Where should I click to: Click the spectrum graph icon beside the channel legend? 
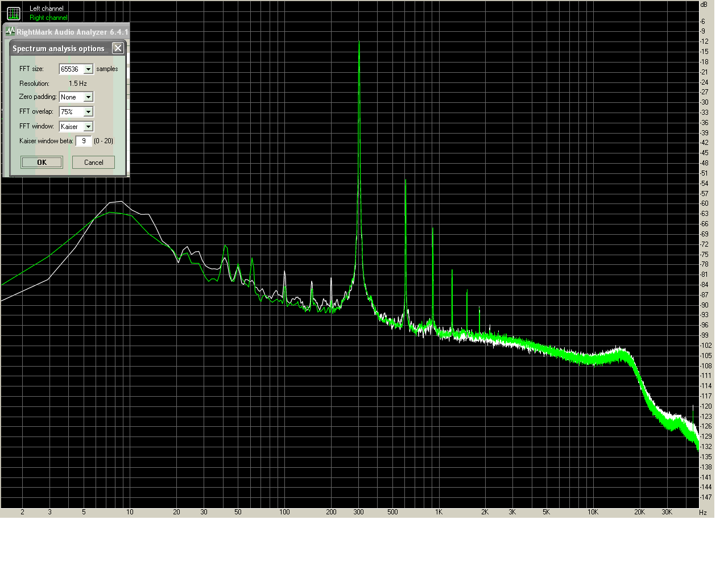[14, 13]
